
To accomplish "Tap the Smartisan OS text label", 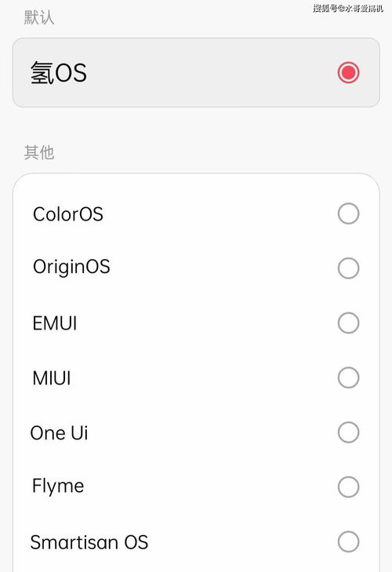I will pyautogui.click(x=89, y=542).
